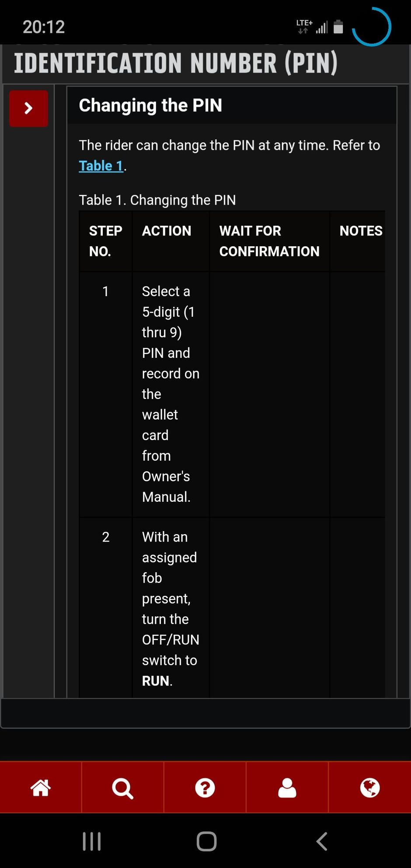Tap Android recent apps button
This screenshot has height=868, width=411.
[92, 841]
